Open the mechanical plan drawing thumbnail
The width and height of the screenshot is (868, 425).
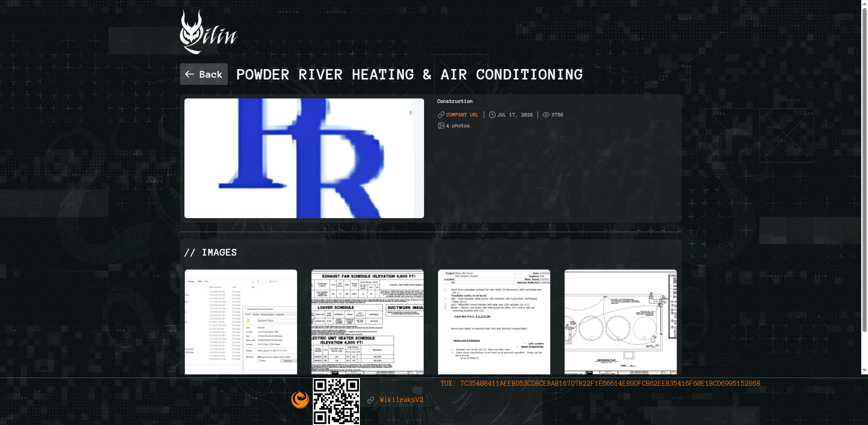pos(621,322)
